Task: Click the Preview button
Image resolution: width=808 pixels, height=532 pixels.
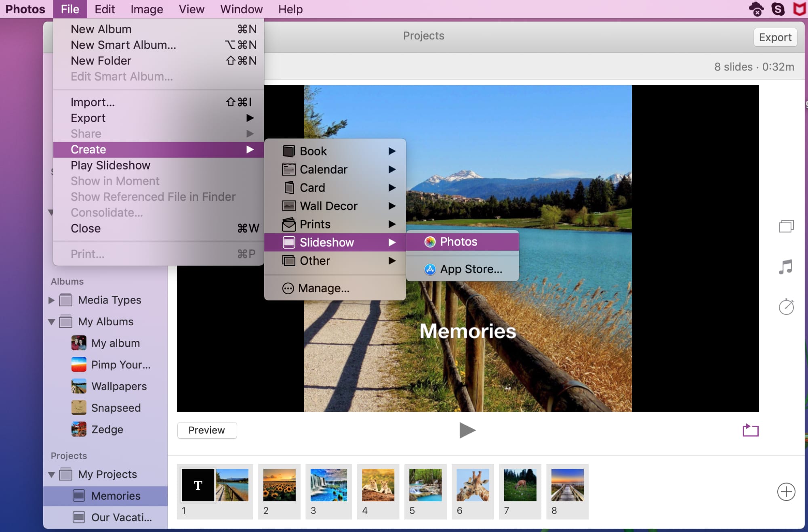Action: coord(207,430)
